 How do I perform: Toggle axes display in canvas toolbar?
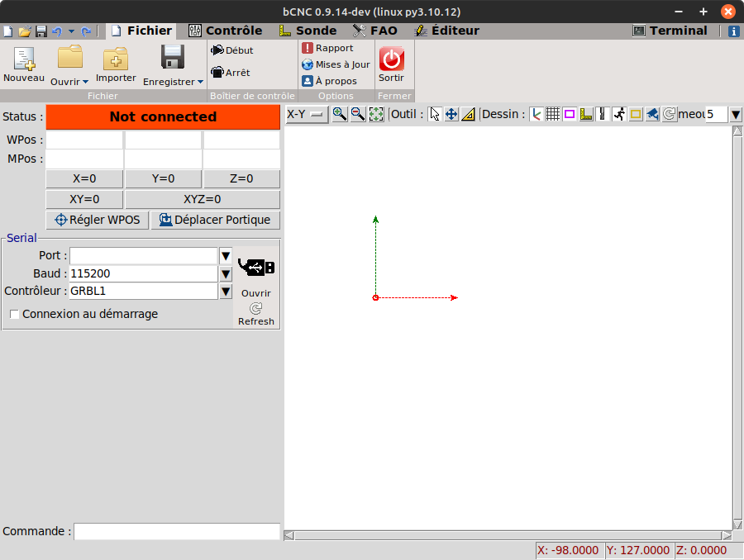537,115
